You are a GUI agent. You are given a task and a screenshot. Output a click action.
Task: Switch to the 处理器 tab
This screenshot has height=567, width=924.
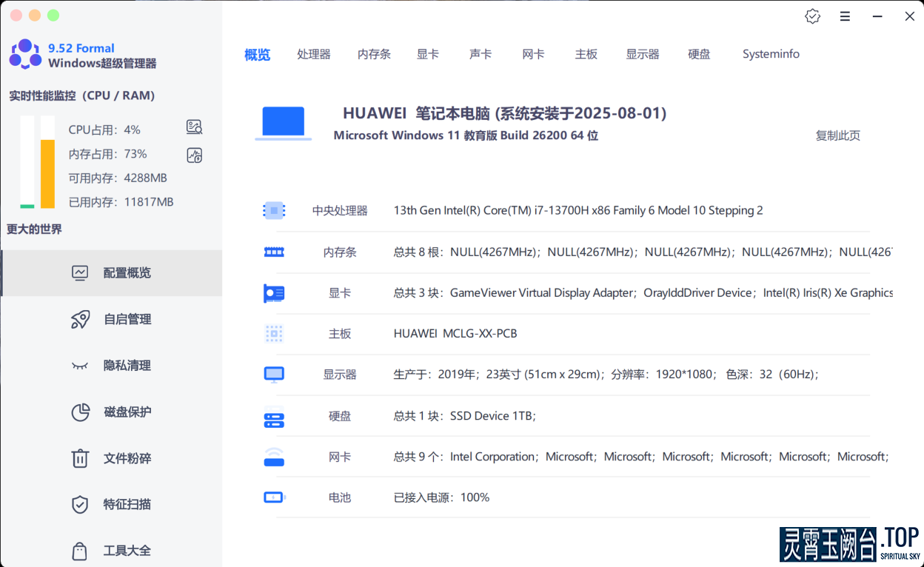(313, 54)
